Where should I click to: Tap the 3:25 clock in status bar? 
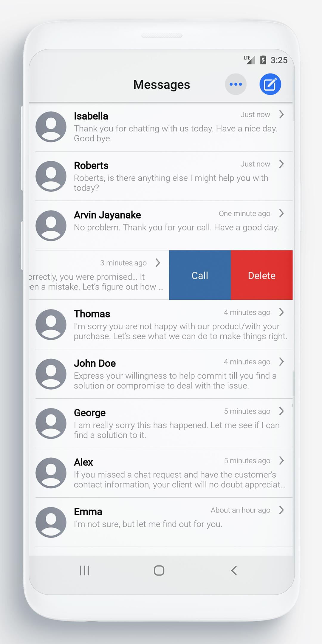[x=279, y=60]
